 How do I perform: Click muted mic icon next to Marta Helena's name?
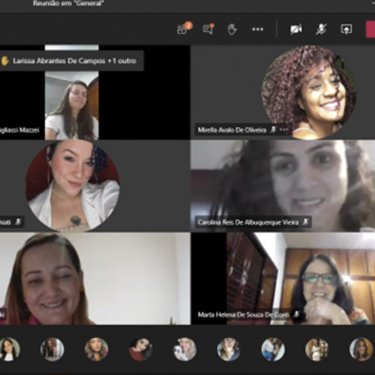click(296, 314)
